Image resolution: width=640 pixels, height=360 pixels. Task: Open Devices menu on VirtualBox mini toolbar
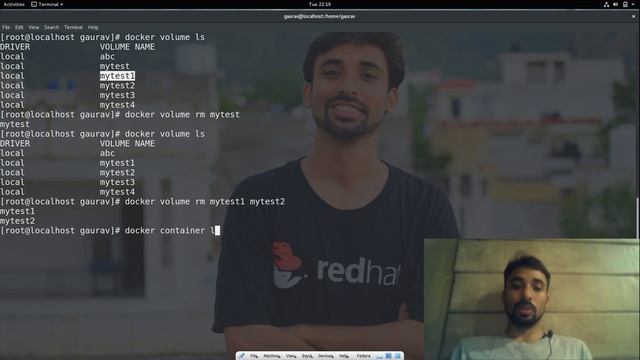click(x=326, y=356)
